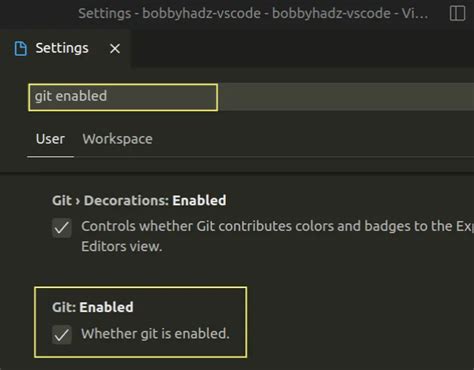Click the word 'Git:' in the Git Enabled heading
The height and width of the screenshot is (370, 474).
pos(64,307)
